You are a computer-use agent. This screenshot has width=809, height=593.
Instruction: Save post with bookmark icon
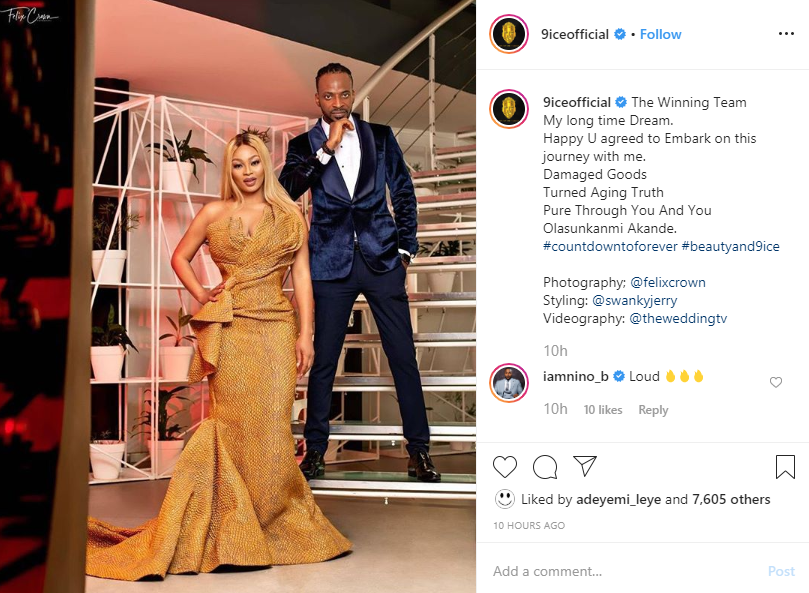tap(785, 467)
